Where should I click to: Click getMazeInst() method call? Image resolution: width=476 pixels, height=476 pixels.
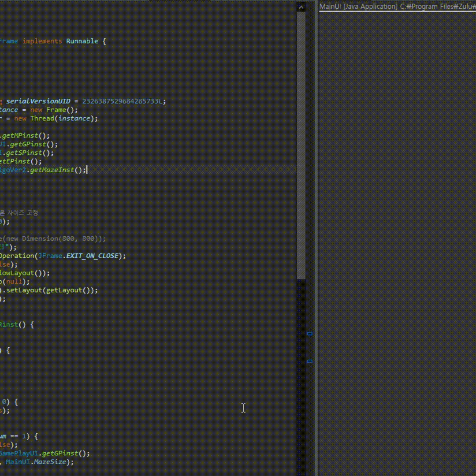point(58,170)
